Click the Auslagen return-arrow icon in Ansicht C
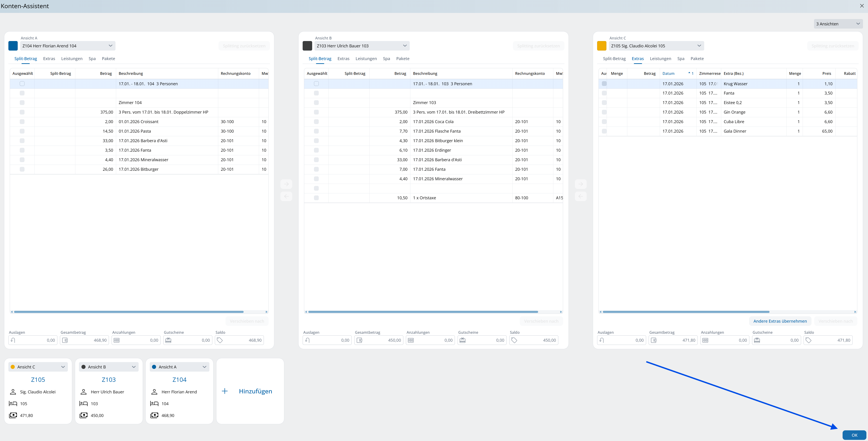868x441 pixels. [x=601, y=340]
